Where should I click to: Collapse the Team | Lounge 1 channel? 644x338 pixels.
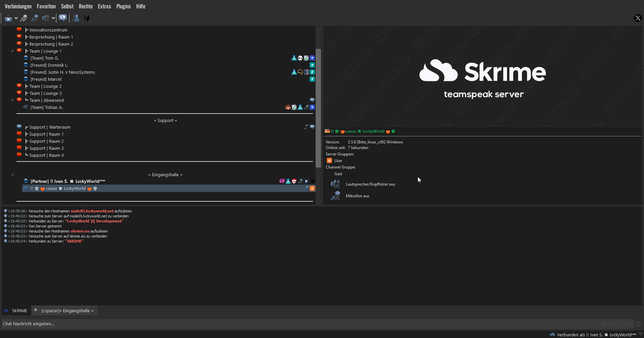(x=12, y=51)
